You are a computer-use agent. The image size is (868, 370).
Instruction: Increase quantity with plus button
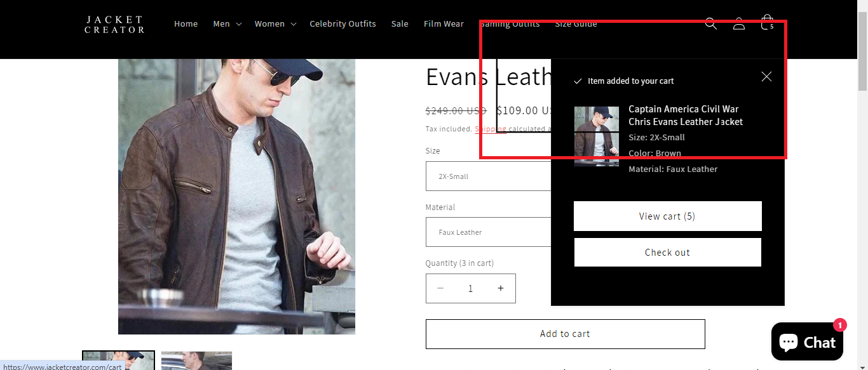[x=501, y=288]
